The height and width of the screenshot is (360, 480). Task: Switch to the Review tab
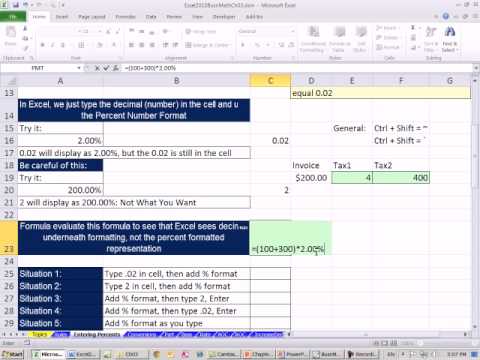174,17
